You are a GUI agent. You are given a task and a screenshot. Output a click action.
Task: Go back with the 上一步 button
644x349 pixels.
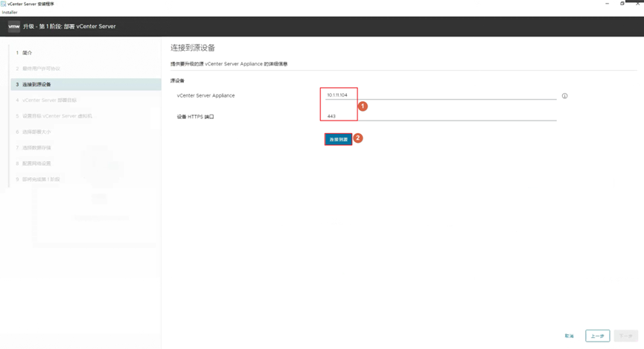[x=598, y=336]
